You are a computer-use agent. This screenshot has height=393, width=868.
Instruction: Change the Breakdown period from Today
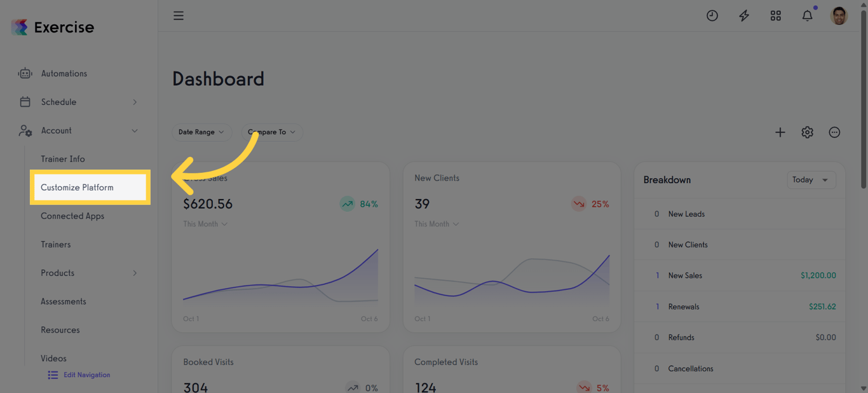tap(811, 180)
